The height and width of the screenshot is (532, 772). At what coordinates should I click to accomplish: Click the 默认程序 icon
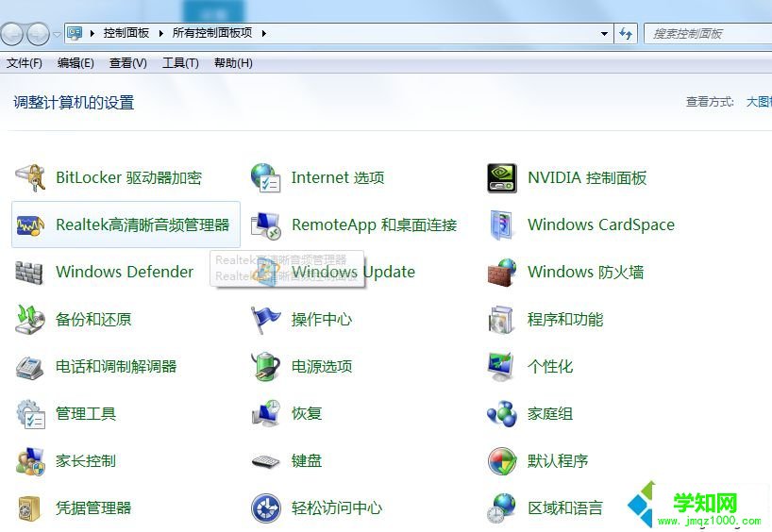click(502, 461)
